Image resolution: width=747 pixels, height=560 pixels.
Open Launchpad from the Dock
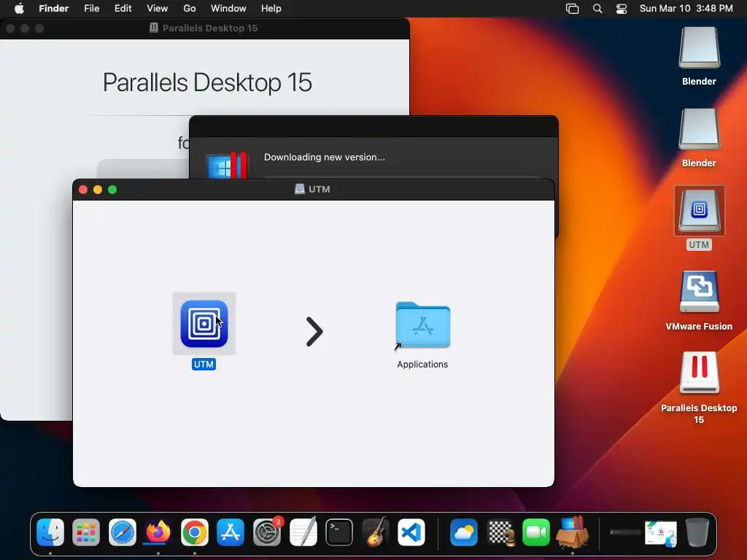pyautogui.click(x=86, y=532)
